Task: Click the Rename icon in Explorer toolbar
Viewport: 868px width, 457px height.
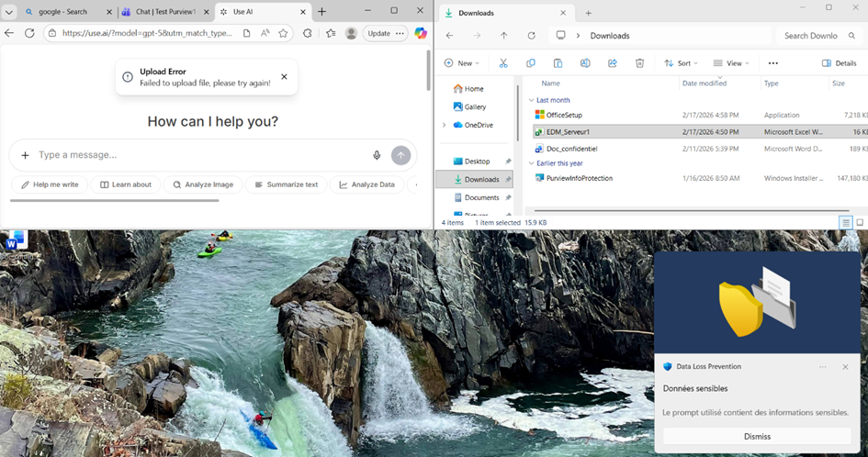Action: (x=585, y=63)
